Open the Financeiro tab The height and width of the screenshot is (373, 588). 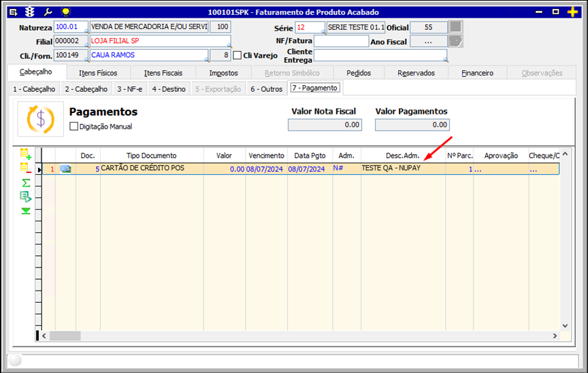pyautogui.click(x=477, y=73)
